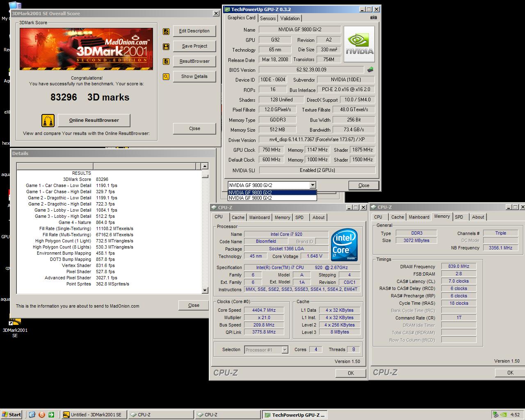The width and height of the screenshot is (525, 420).
Task: Click the Show Details button
Action: (x=194, y=76)
